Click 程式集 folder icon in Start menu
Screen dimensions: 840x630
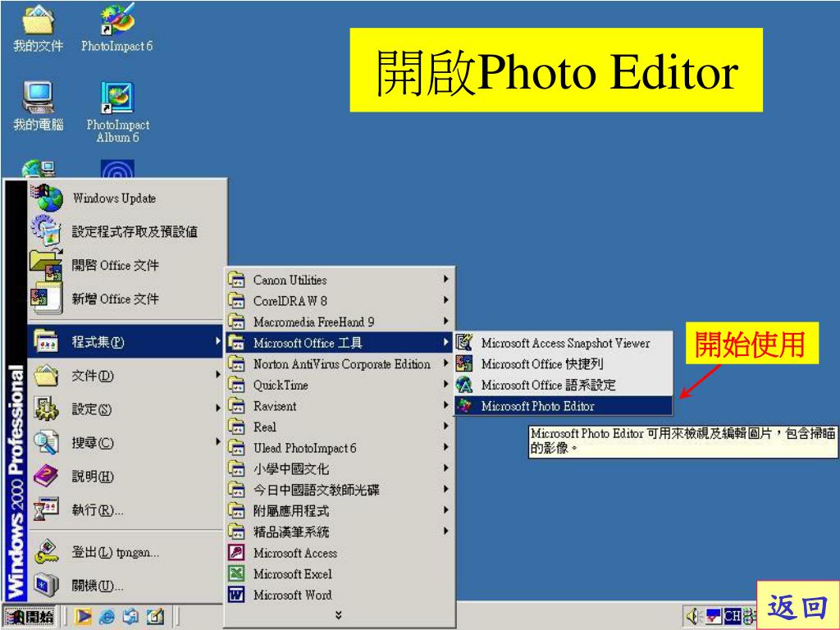tap(46, 341)
